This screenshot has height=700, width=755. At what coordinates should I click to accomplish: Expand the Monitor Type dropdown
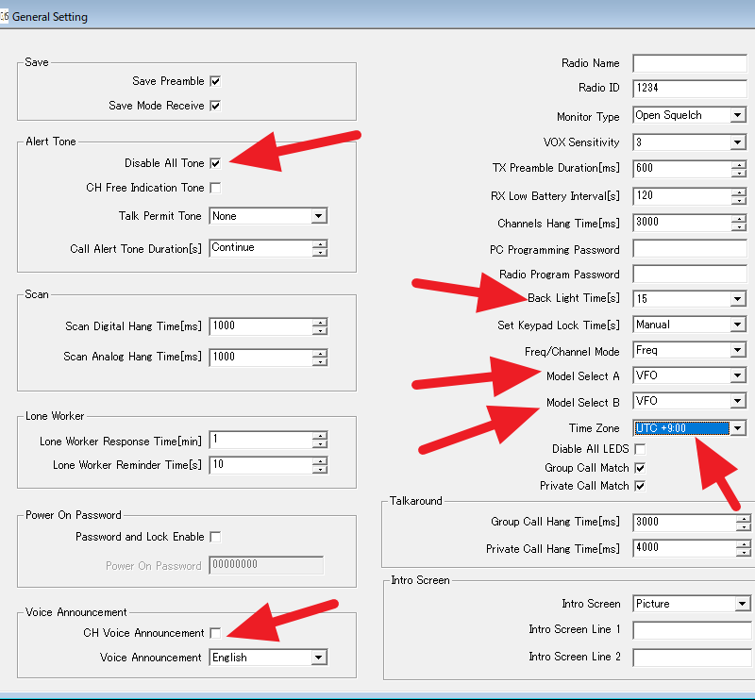pyautogui.click(x=737, y=116)
